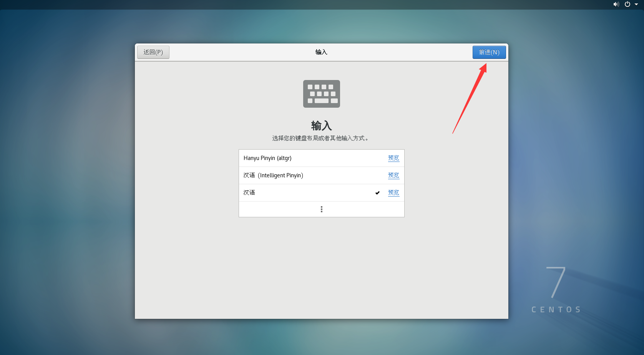Click the CENTOS wordmark on the wallpaper

click(556, 310)
